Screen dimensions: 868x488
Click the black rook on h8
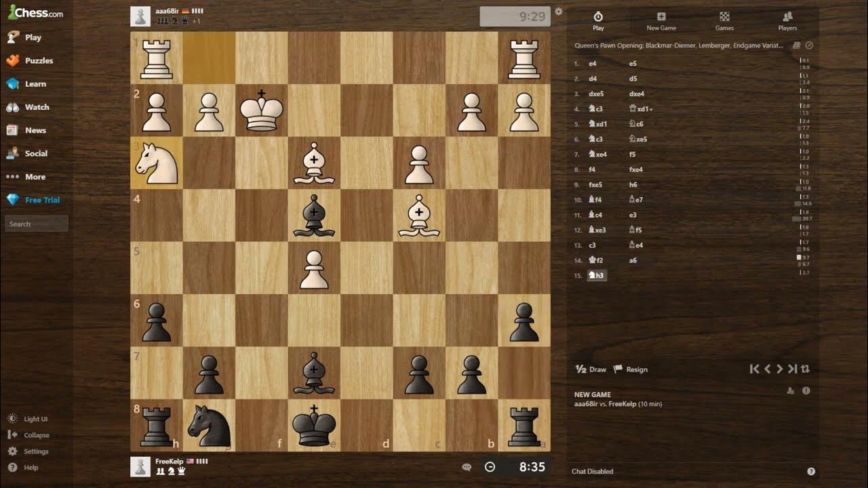(157, 426)
